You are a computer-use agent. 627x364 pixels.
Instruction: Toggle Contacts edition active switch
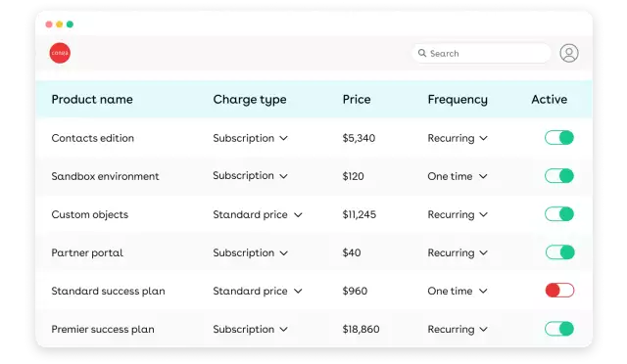tap(559, 138)
